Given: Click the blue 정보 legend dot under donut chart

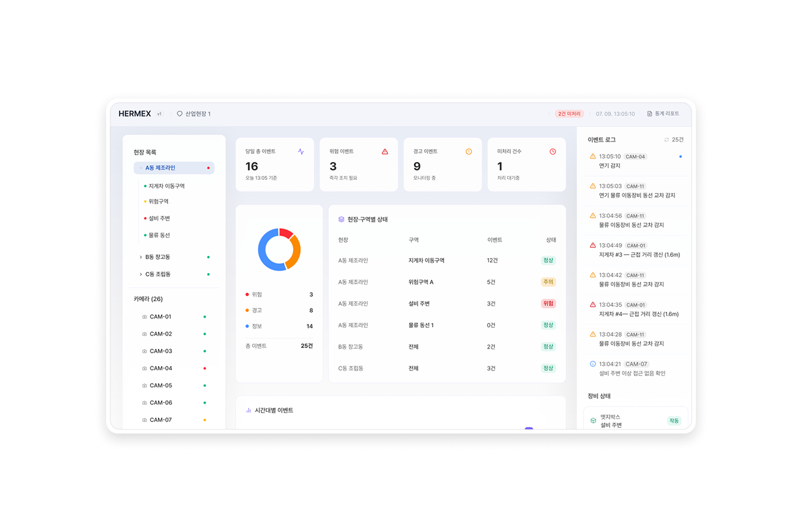Looking at the screenshot, I should [247, 326].
